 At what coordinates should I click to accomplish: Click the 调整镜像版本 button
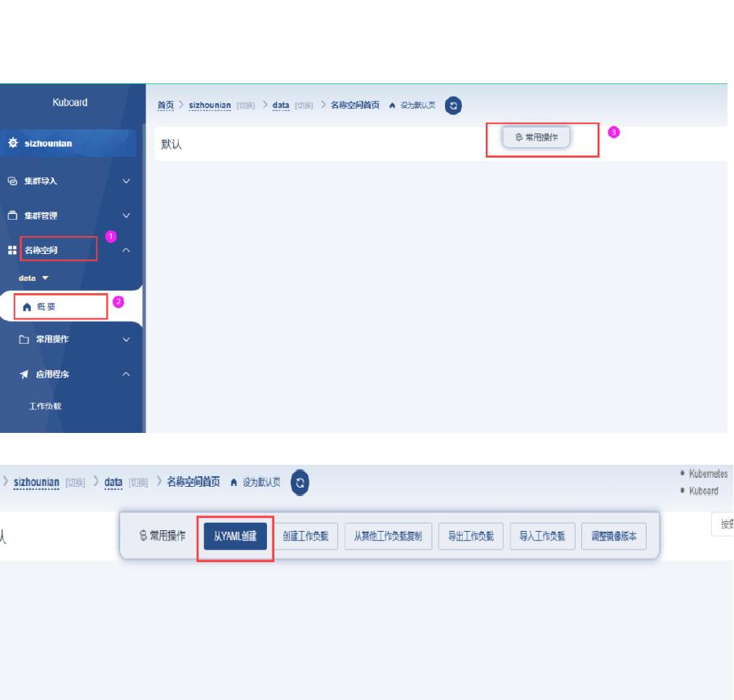(614, 536)
